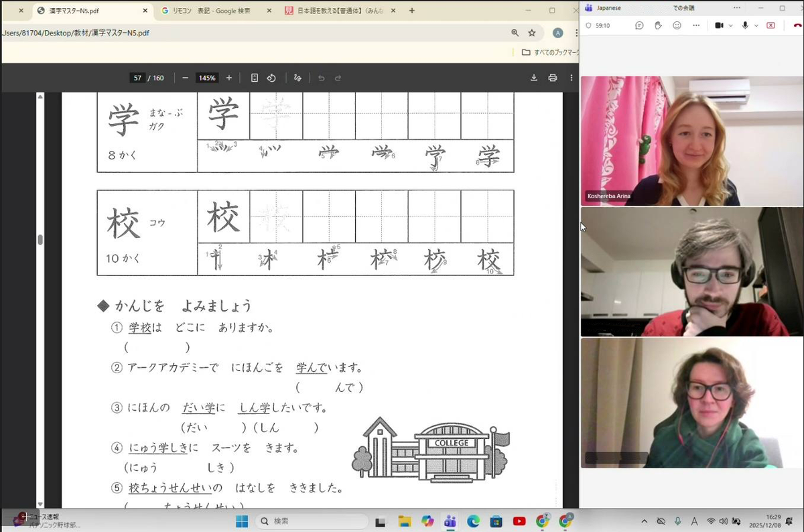Click the PDF page number field
804x532 pixels.
pos(138,78)
